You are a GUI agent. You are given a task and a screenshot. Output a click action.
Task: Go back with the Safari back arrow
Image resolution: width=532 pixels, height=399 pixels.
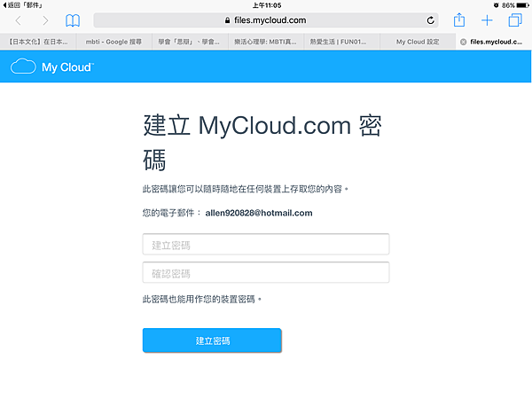tap(19, 20)
